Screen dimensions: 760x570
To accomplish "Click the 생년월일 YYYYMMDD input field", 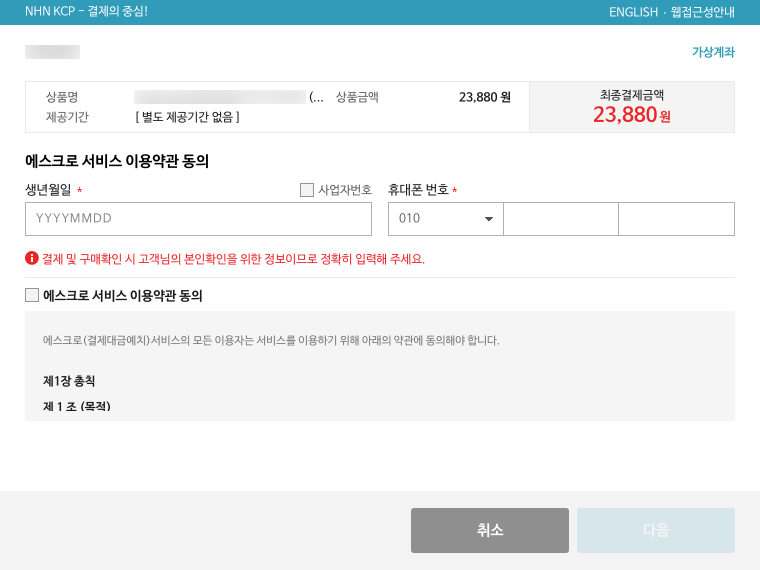I will click(198, 219).
